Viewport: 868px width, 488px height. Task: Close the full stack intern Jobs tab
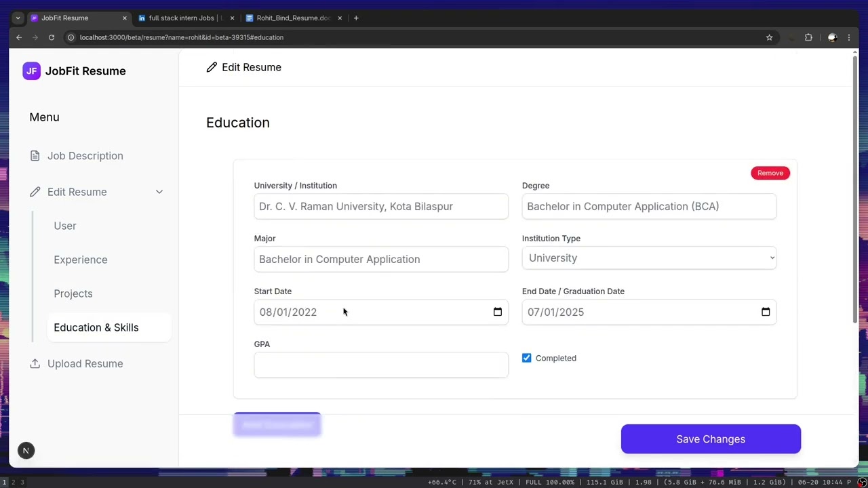[x=232, y=18]
